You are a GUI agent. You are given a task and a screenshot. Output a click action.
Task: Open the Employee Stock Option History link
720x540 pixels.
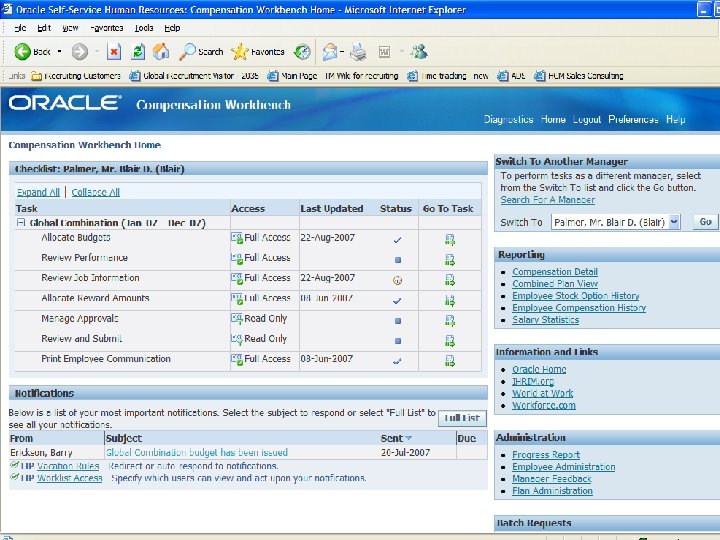[575, 296]
